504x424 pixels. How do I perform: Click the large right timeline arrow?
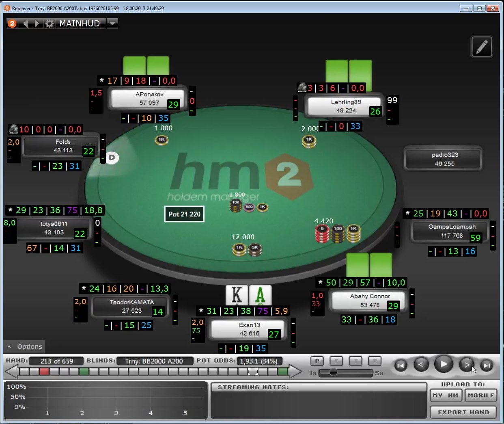[x=295, y=371]
